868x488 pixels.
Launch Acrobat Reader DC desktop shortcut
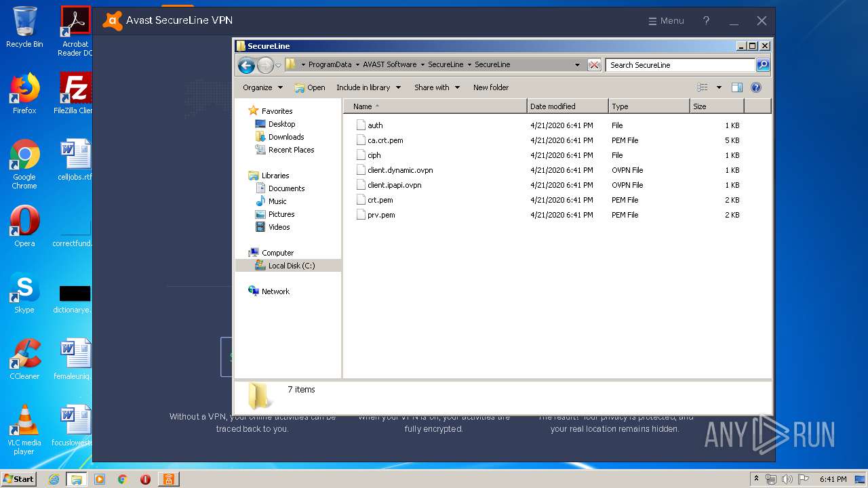point(75,31)
